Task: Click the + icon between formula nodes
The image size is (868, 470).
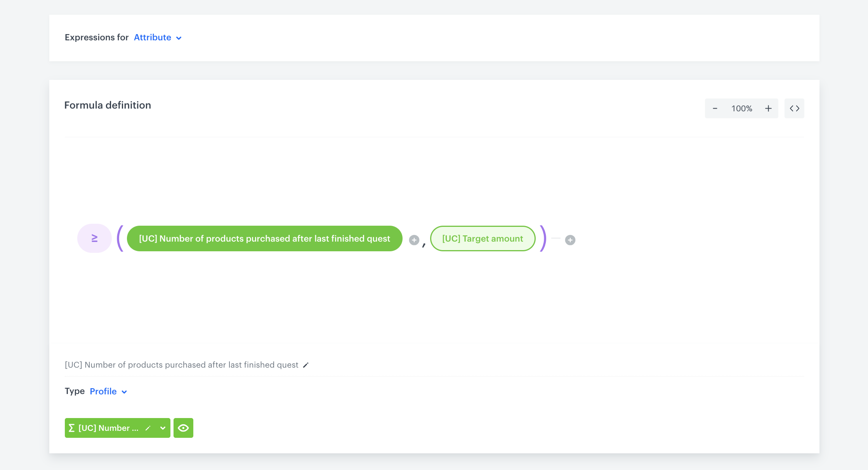Action: click(414, 238)
